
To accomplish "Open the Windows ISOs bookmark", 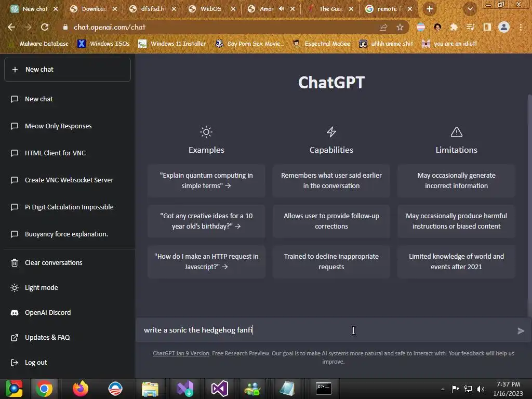I will [104, 44].
